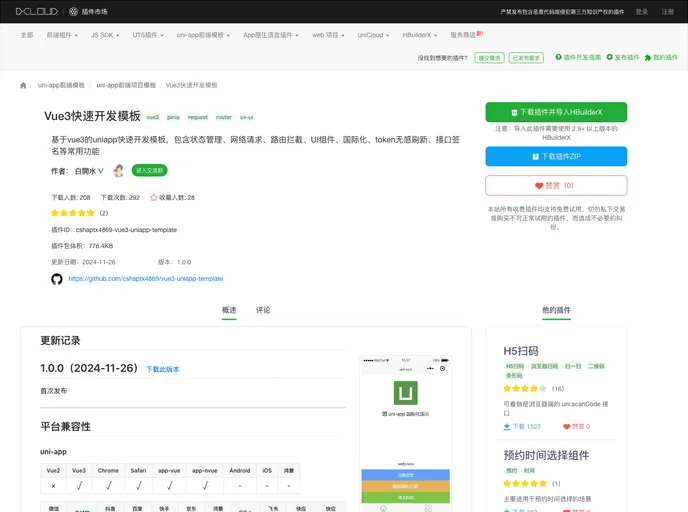
Task: Click the five-star rating row
Action: [x=73, y=213]
